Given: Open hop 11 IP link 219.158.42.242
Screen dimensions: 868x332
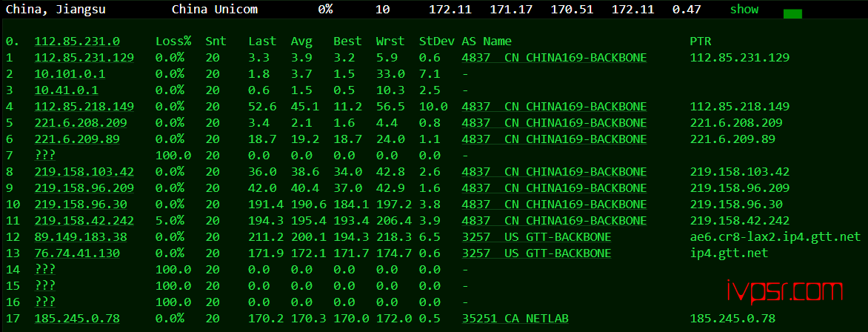Looking at the screenshot, I should click(84, 221).
